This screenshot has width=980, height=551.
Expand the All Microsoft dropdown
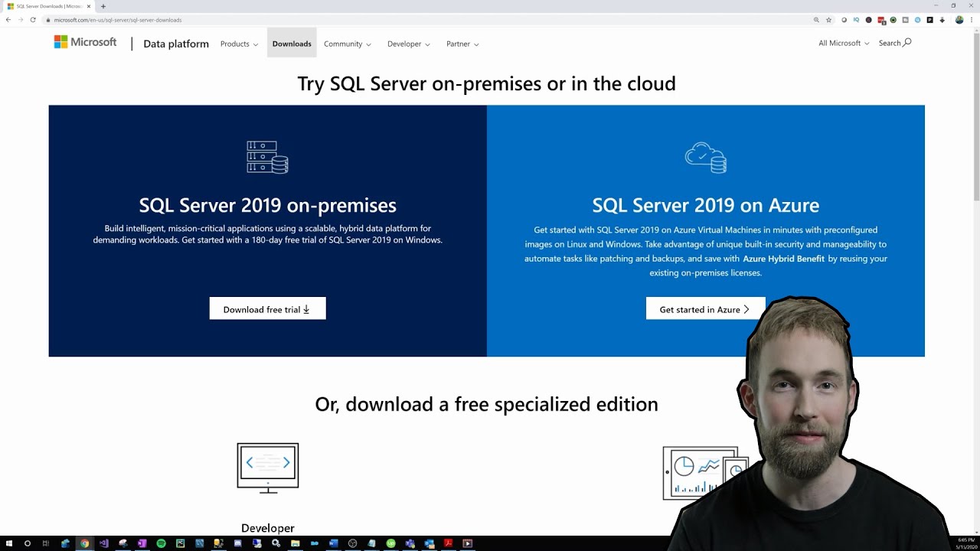844,44
